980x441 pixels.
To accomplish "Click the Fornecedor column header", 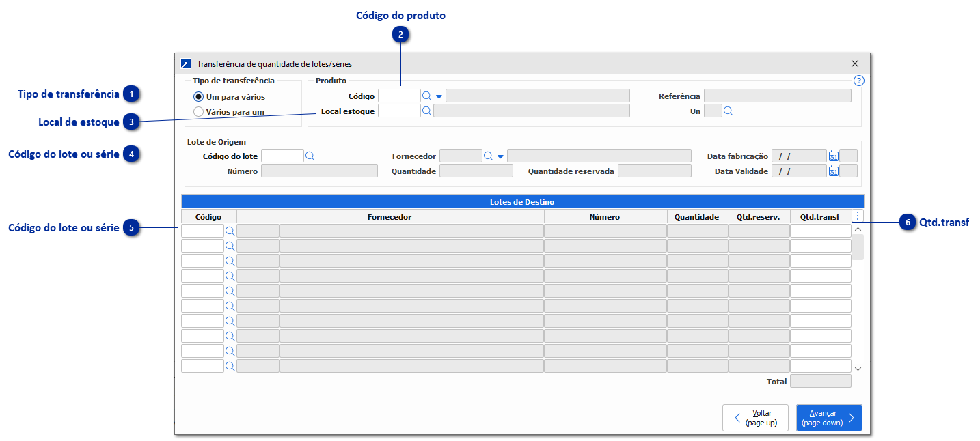I will 390,217.
